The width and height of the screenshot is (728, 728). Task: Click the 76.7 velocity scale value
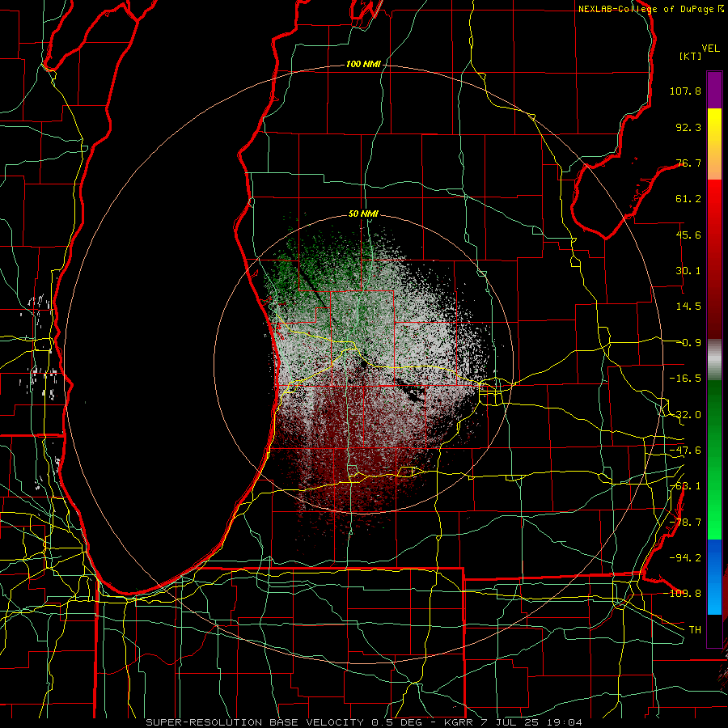coord(688,163)
